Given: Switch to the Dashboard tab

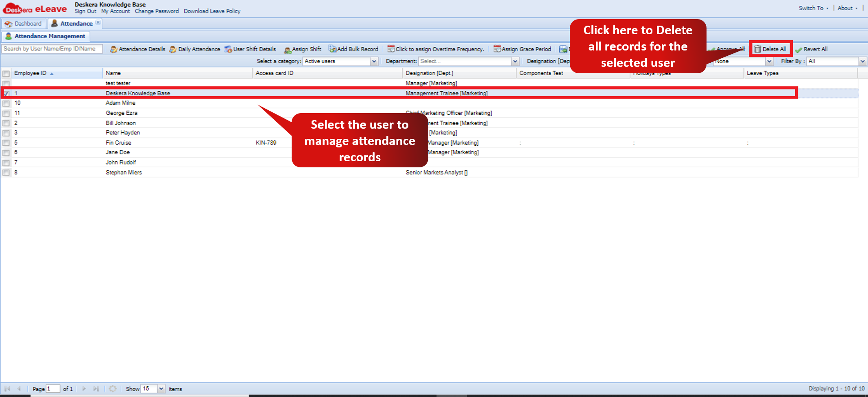Looking at the screenshot, I should coord(24,24).
